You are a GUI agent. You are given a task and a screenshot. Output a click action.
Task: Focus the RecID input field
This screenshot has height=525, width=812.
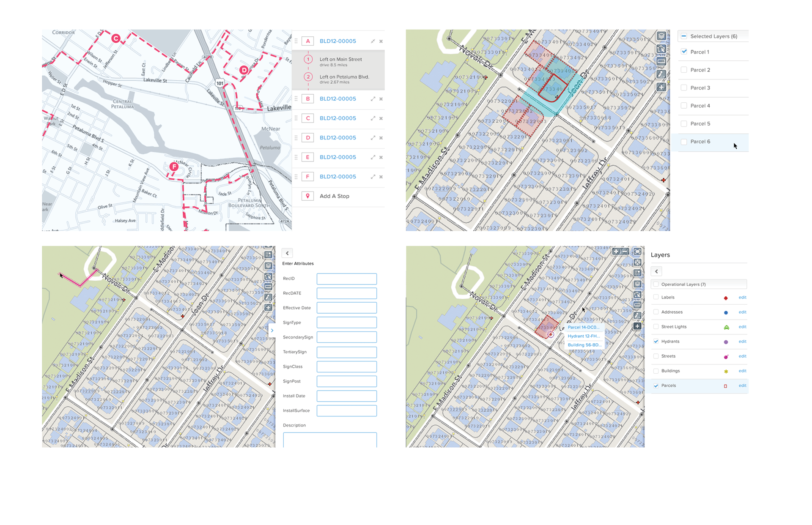[347, 279]
